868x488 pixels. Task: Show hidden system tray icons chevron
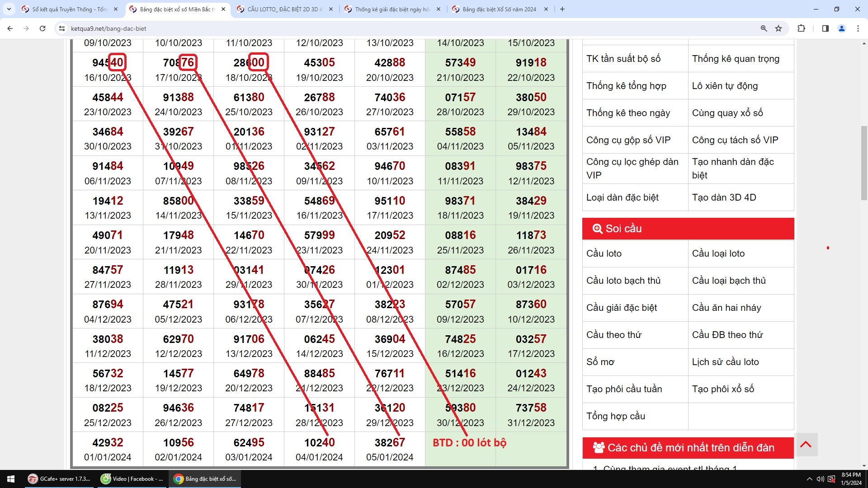pos(809,479)
